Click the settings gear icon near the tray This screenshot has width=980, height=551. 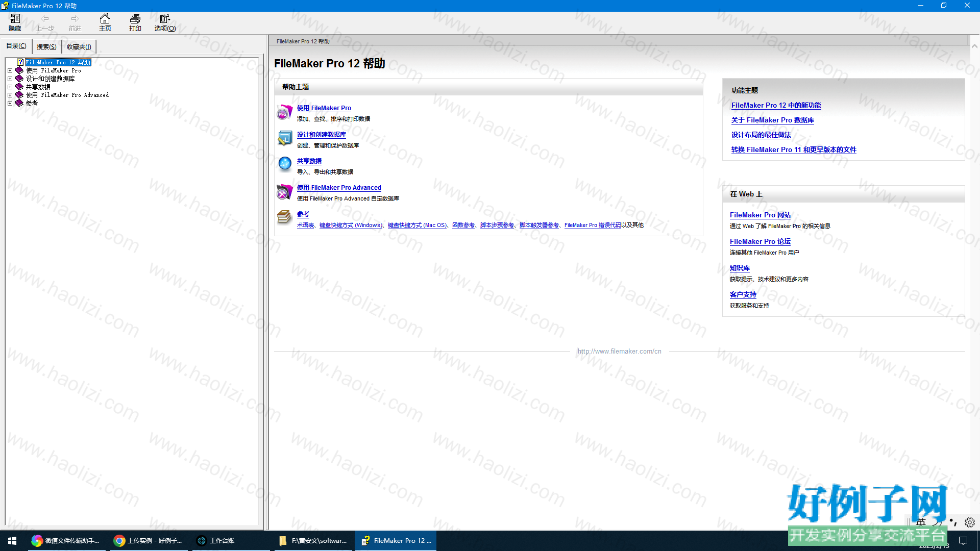point(969,522)
